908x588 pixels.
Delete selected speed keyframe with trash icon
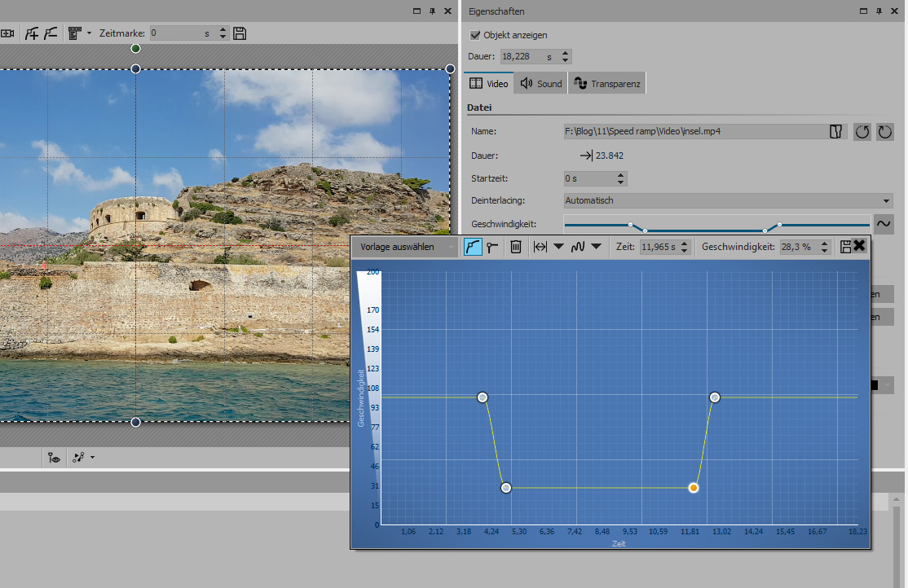click(x=515, y=247)
